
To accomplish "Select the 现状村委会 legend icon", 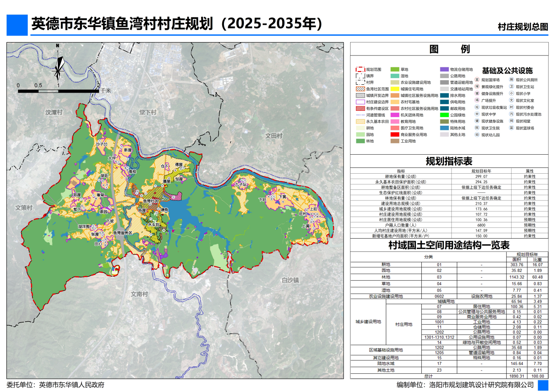I will coord(512,107).
